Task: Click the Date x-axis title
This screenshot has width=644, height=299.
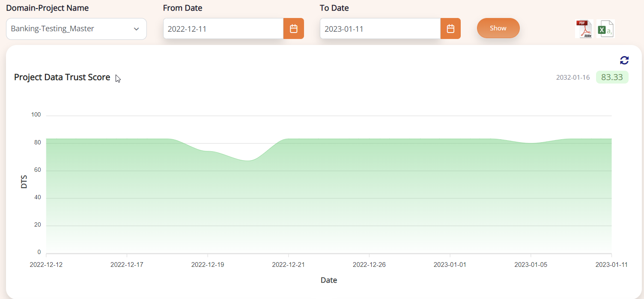Action: 329,280
